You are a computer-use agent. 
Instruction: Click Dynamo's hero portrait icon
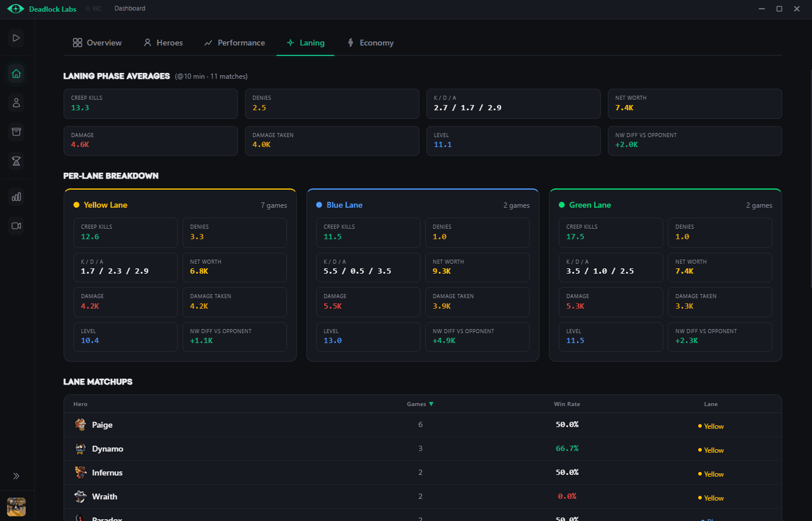pyautogui.click(x=80, y=449)
